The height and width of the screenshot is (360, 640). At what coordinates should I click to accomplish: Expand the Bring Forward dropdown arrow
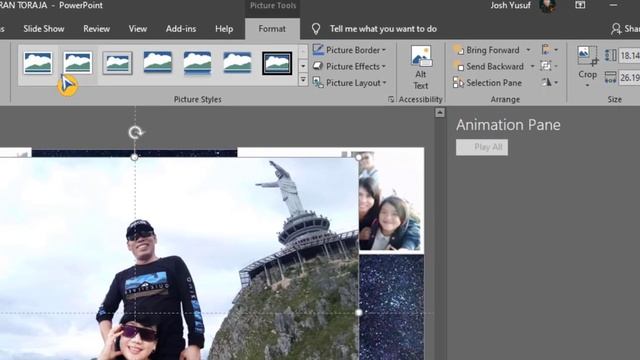[x=528, y=50]
